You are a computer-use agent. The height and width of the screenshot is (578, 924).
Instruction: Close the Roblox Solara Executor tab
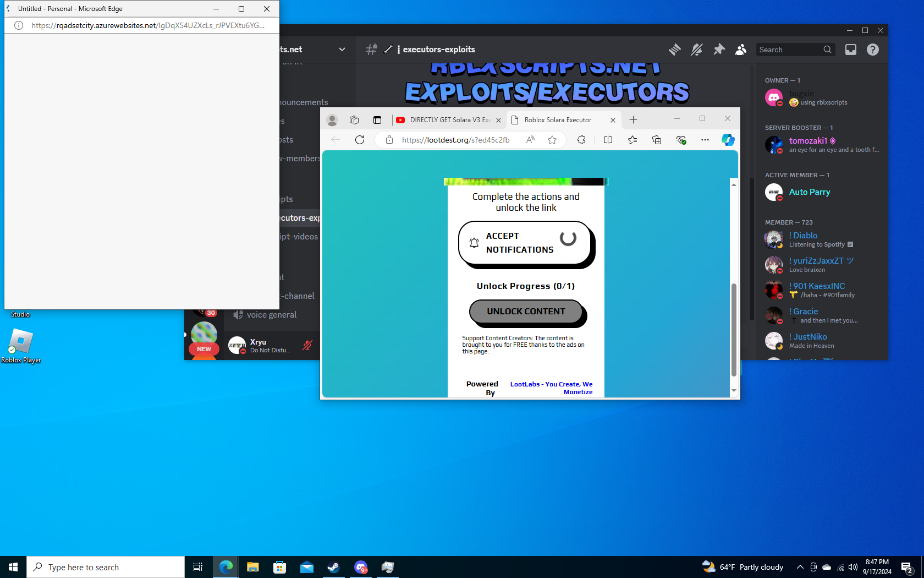[x=613, y=120]
